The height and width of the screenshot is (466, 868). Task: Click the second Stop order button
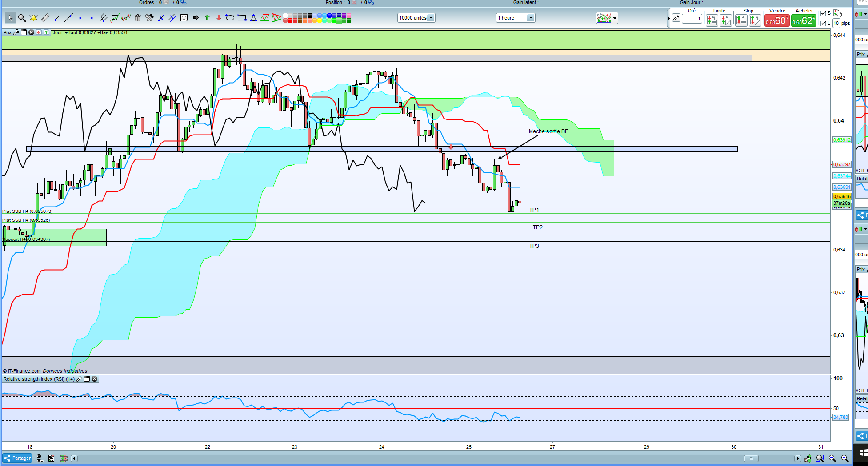coord(755,20)
